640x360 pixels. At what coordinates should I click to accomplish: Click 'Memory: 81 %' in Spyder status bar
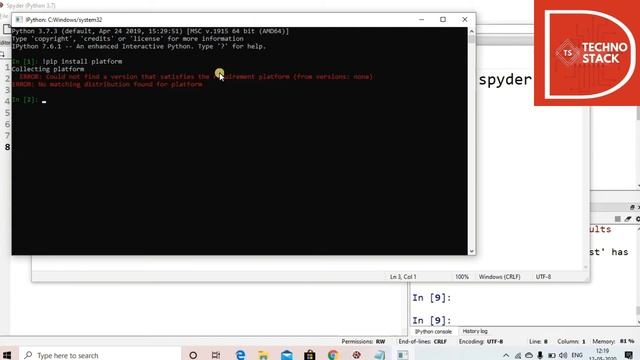pyautogui.click(x=613, y=341)
